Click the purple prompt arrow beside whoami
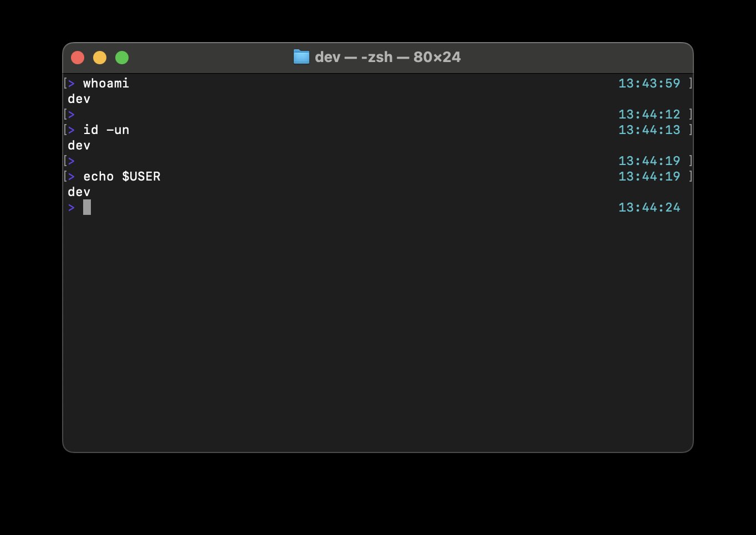756x535 pixels. coord(71,83)
